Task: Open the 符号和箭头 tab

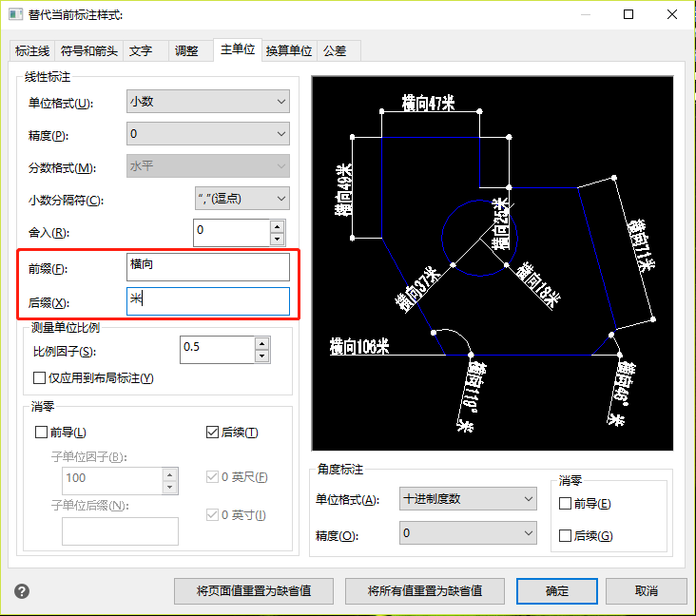Action: pyautogui.click(x=88, y=51)
